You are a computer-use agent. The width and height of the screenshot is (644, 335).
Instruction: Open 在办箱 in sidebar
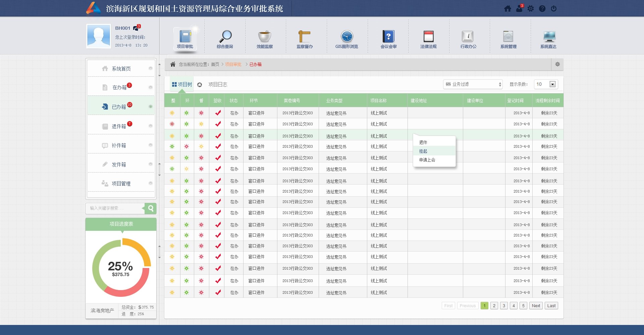[x=121, y=87]
